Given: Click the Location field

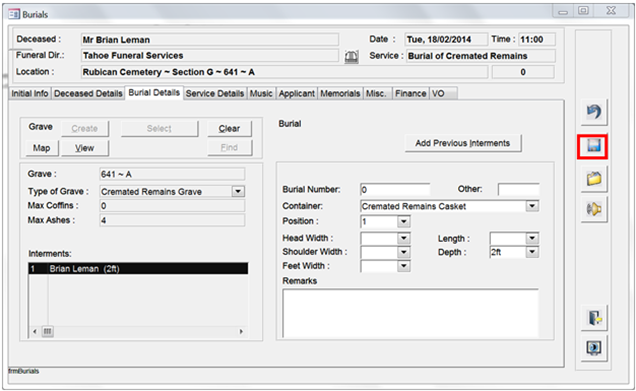Looking at the screenshot, I should coord(284,72).
